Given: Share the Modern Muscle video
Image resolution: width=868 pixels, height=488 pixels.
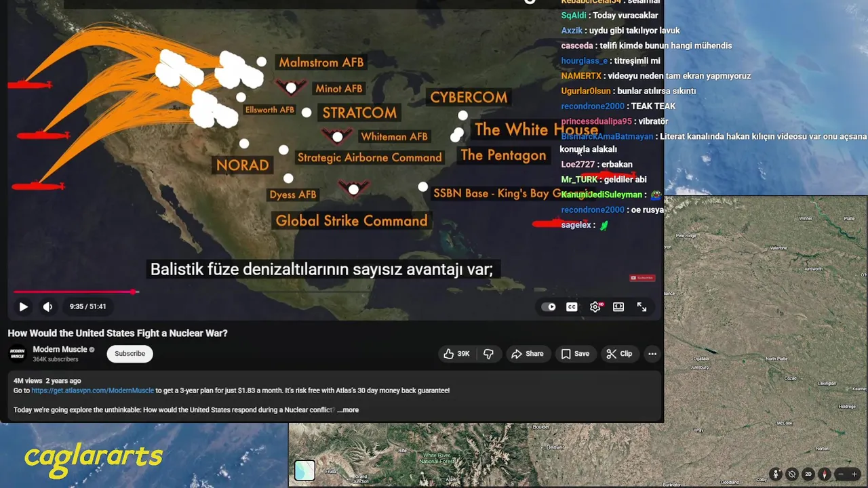Looking at the screenshot, I should pyautogui.click(x=528, y=354).
